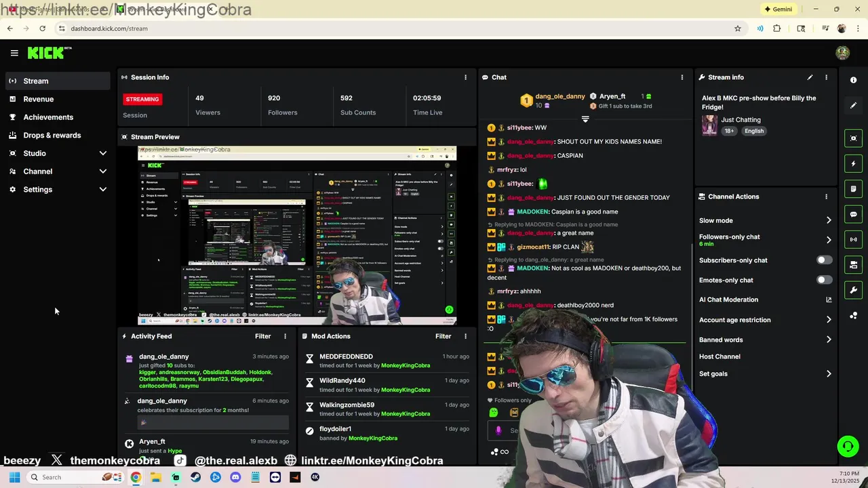Screen dimensions: 868x488
Task: Reload the browser page
Action: tap(42, 28)
